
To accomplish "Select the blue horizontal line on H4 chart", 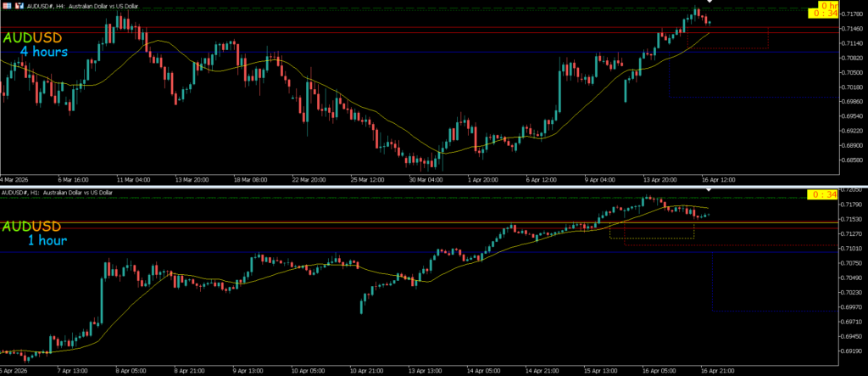I will tap(339, 52).
